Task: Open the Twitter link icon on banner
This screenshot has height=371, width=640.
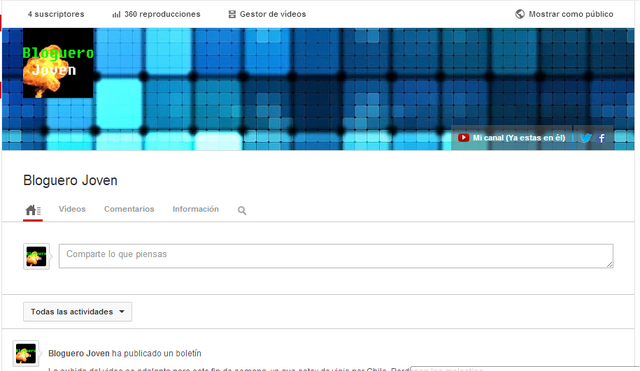Action: 586,138
